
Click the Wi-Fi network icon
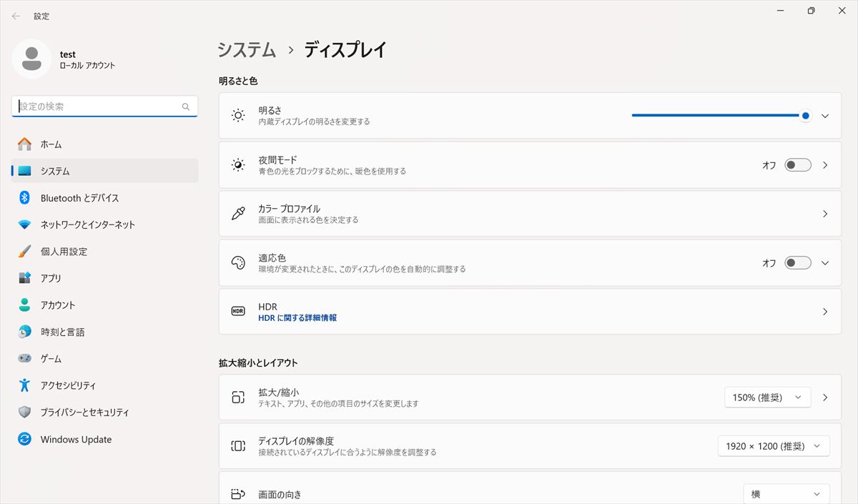[25, 224]
